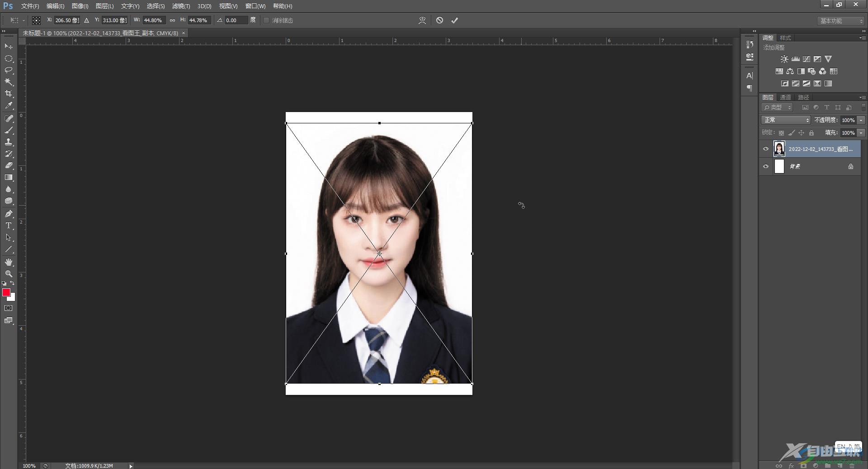
Task: Hide the background layer
Action: [766, 166]
